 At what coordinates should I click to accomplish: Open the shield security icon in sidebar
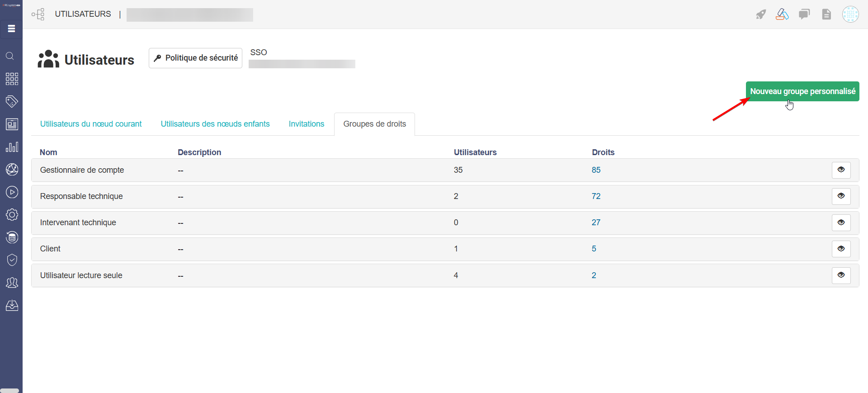point(12,260)
